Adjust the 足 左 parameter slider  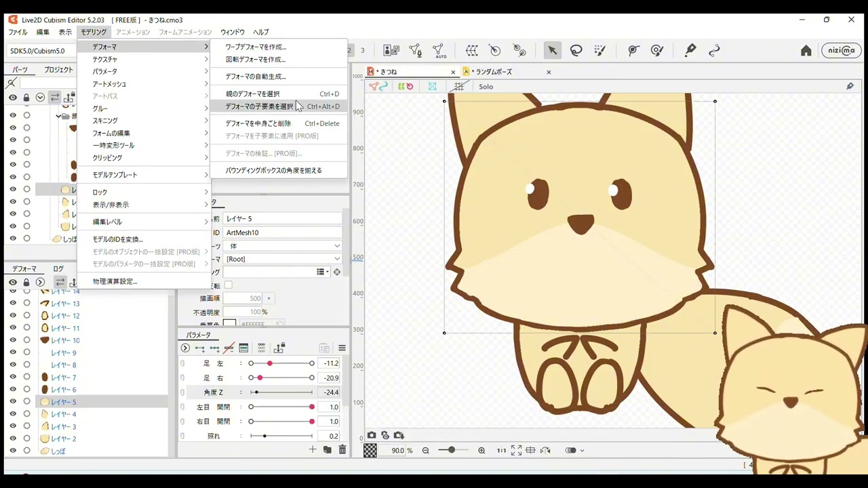tap(281, 363)
